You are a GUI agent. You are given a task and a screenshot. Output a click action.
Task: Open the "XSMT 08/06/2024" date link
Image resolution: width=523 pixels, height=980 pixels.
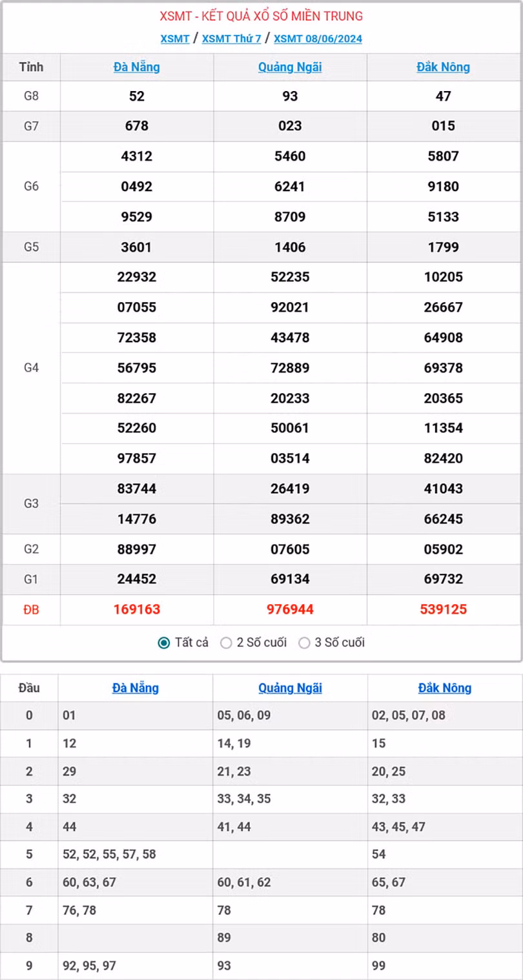[x=317, y=39]
